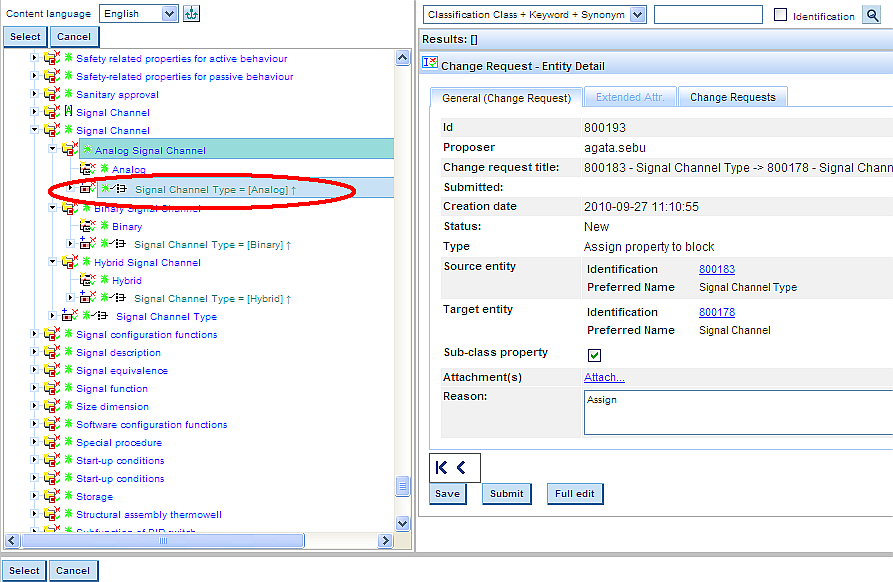Viewport: 893px width, 582px height.
Task: Click the tree's horizontal scrollbar thumb
Action: click(x=163, y=540)
